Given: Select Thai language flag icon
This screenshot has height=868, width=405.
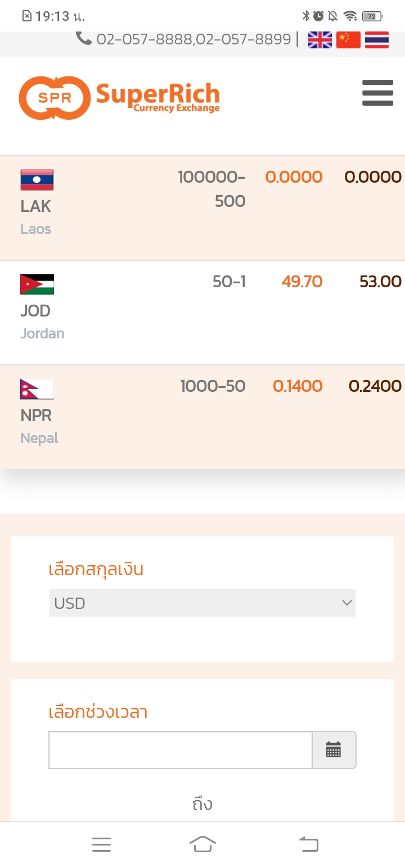Looking at the screenshot, I should 377,39.
